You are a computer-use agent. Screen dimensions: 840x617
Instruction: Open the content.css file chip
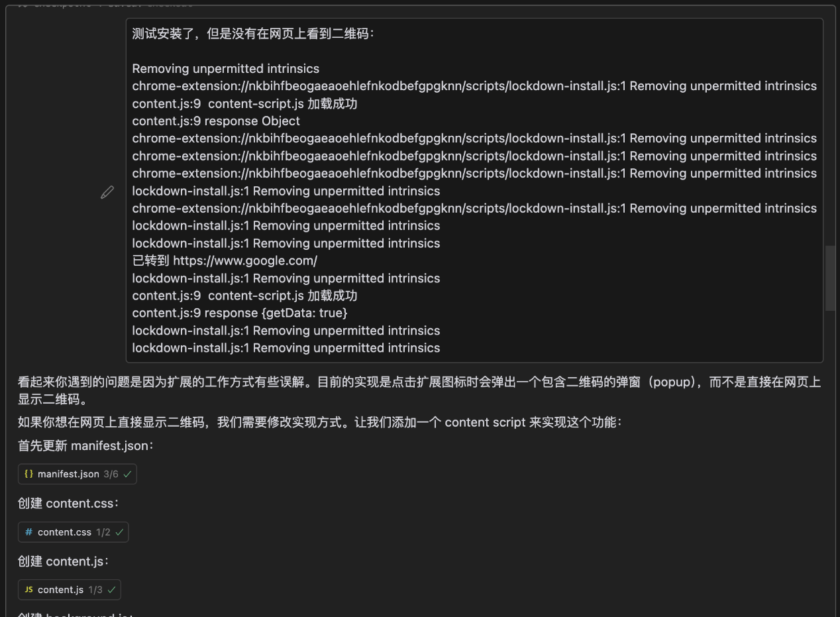point(64,532)
